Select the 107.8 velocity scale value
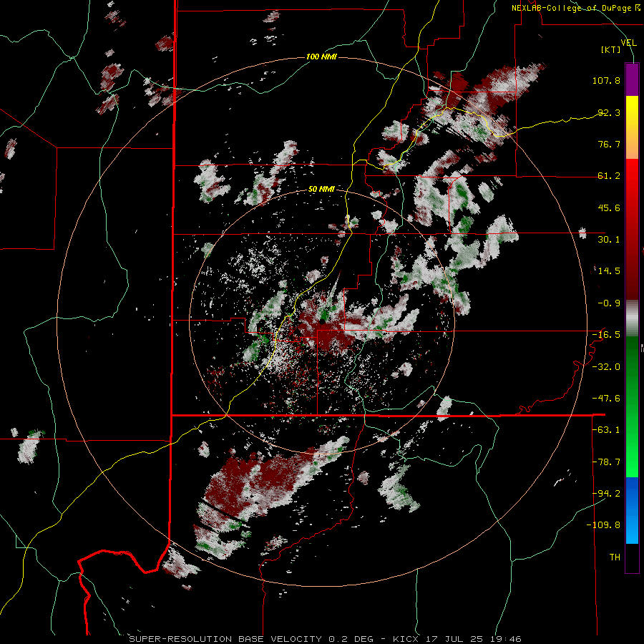 pos(606,80)
